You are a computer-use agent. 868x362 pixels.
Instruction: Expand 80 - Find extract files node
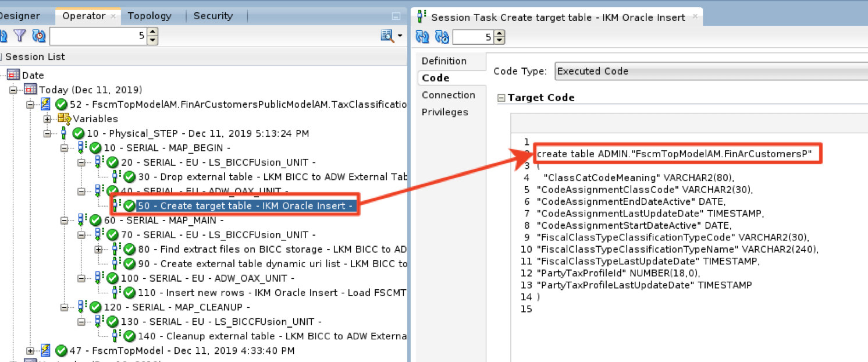[99, 249]
